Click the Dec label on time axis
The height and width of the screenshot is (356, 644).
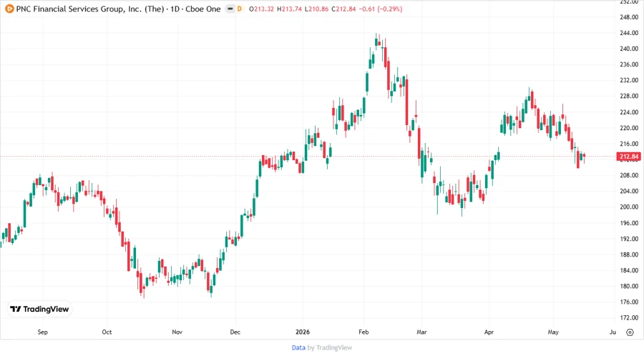(235, 332)
